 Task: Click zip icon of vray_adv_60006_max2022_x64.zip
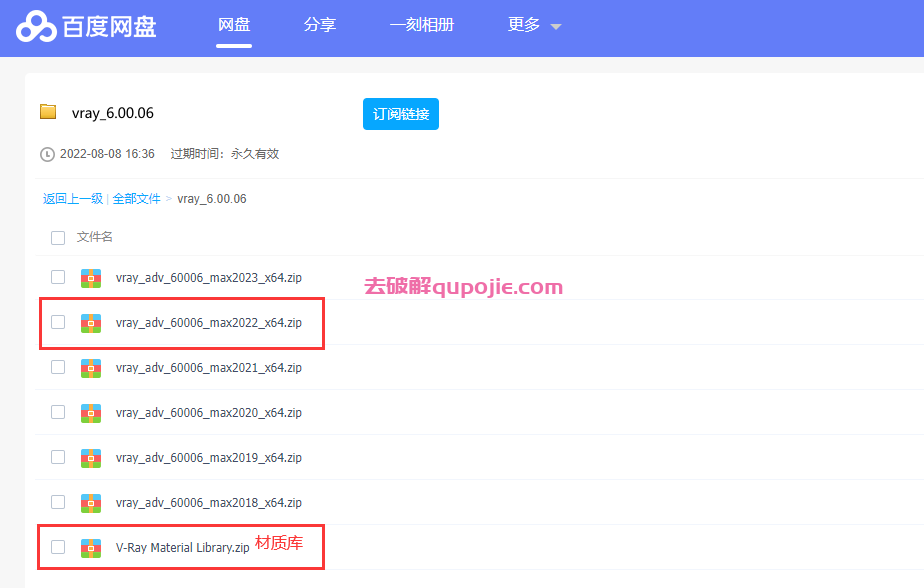click(x=91, y=323)
